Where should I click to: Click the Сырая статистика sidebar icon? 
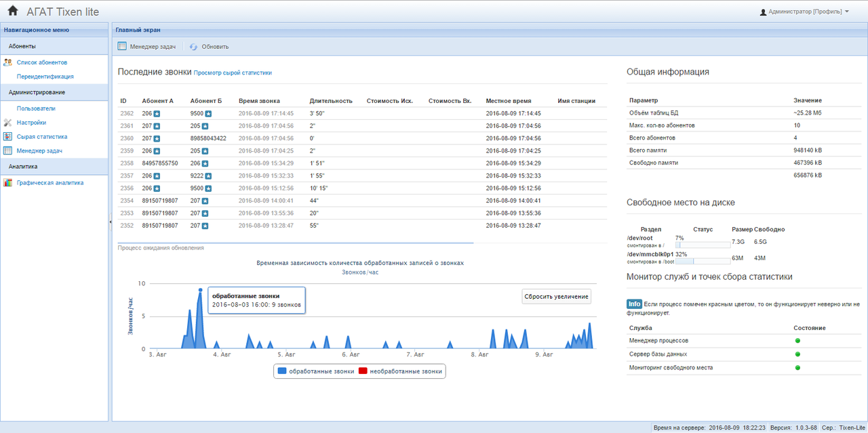[8, 137]
